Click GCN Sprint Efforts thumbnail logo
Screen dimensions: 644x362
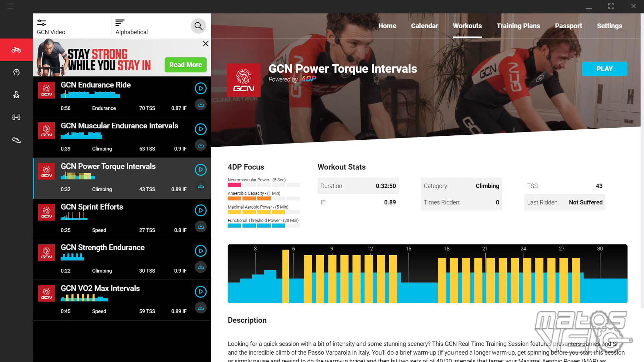(x=47, y=212)
